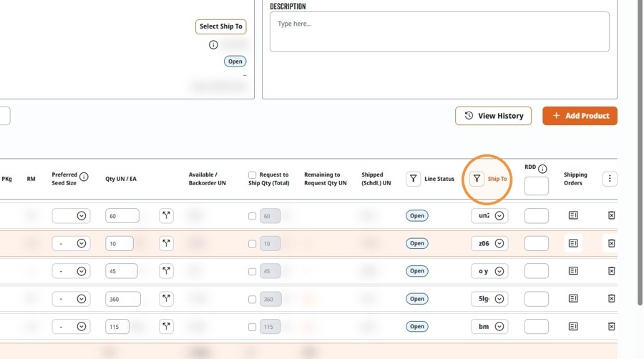
Task: Click the Add Product button
Action: click(580, 116)
